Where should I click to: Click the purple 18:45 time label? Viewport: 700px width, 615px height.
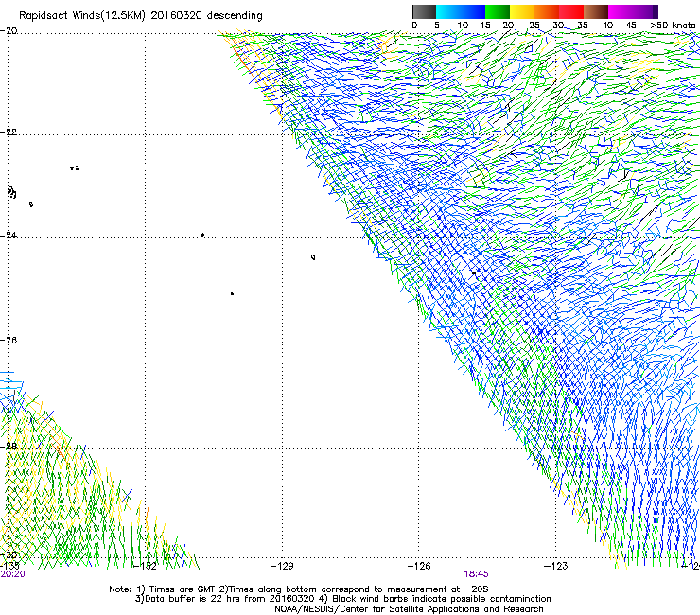[x=476, y=574]
